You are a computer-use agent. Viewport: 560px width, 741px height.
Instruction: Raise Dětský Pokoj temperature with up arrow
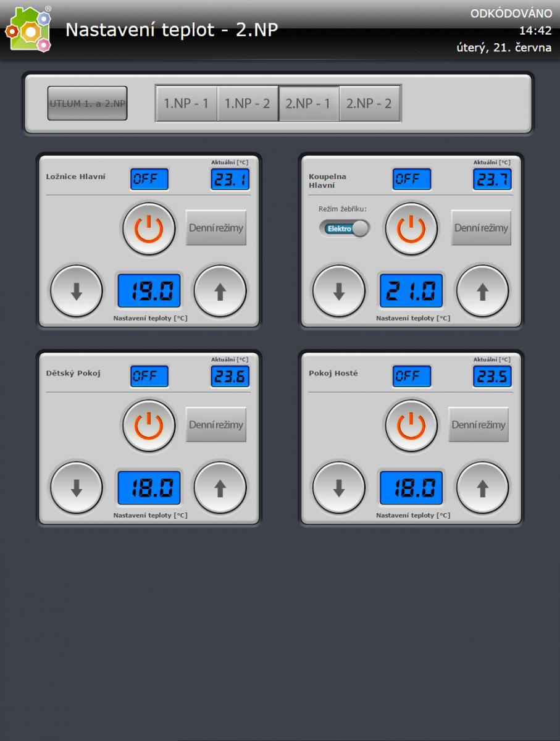click(x=220, y=488)
